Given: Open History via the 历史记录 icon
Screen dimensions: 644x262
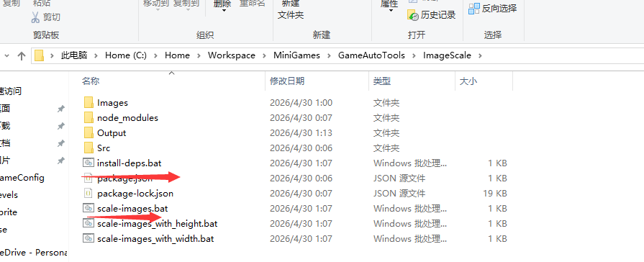Looking at the screenshot, I should coord(413,15).
